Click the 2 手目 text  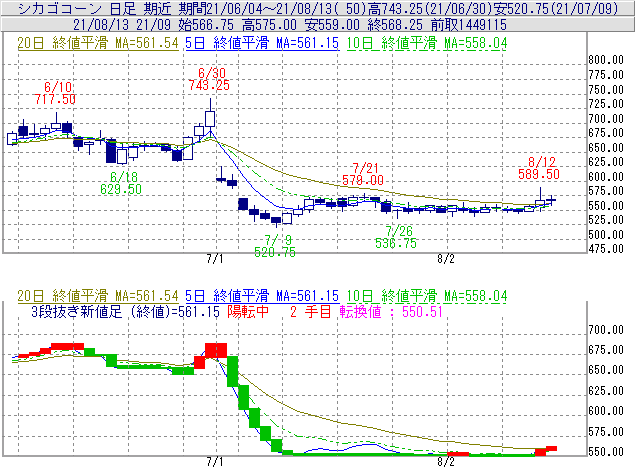coord(311,312)
